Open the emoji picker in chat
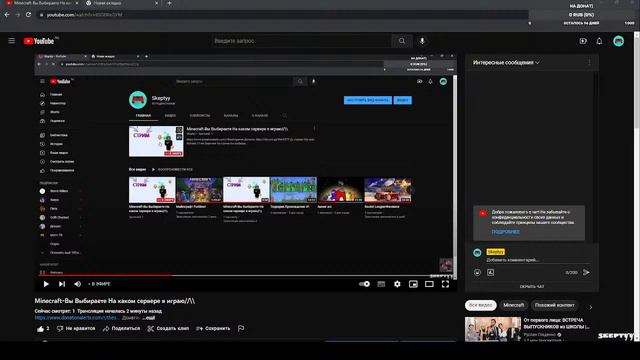The height and width of the screenshot is (360, 640). 477,272
